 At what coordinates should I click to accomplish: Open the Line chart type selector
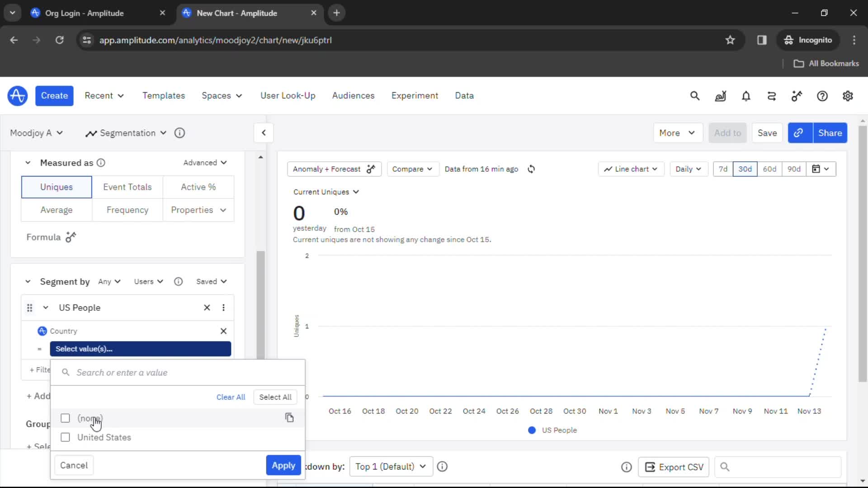coord(630,169)
